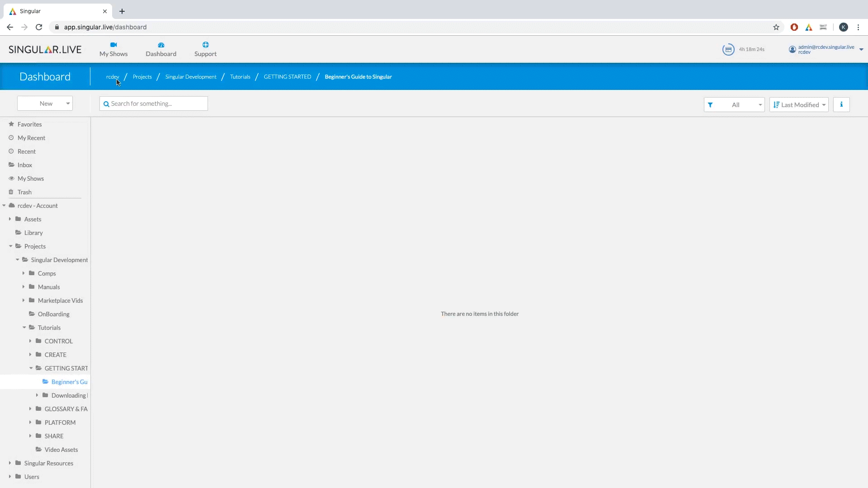
Task: Open the Support top navigation item
Action: 205,50
